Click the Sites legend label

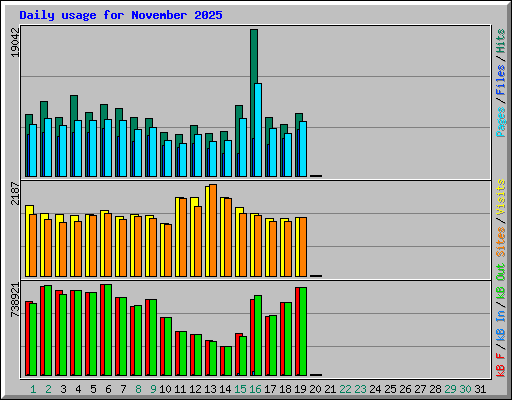501,242
